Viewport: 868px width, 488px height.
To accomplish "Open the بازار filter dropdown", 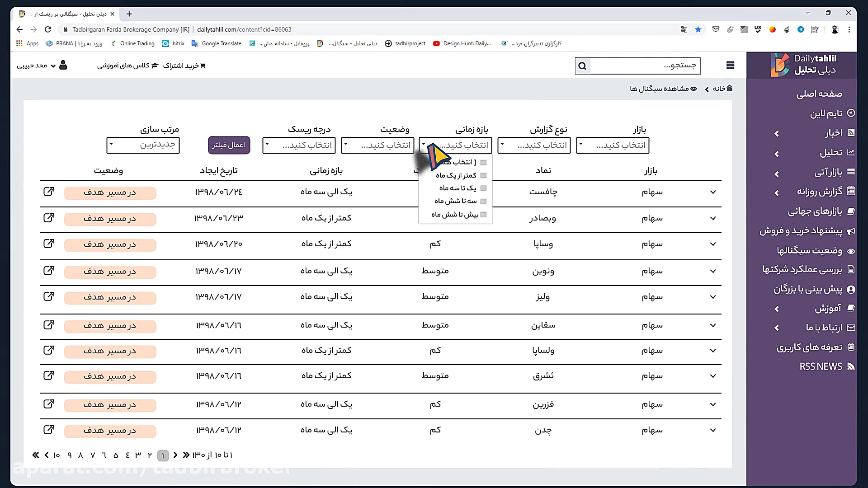I will (x=613, y=145).
